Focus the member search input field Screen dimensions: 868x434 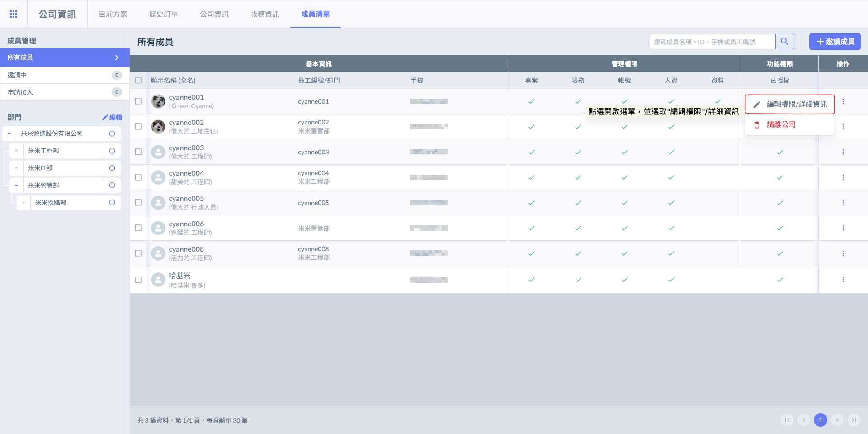coord(712,42)
